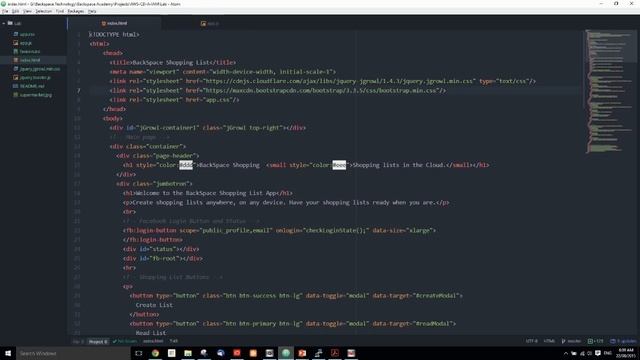640x360 pixels.
Task: Open app.css in the tree view
Action: [x=27, y=34]
